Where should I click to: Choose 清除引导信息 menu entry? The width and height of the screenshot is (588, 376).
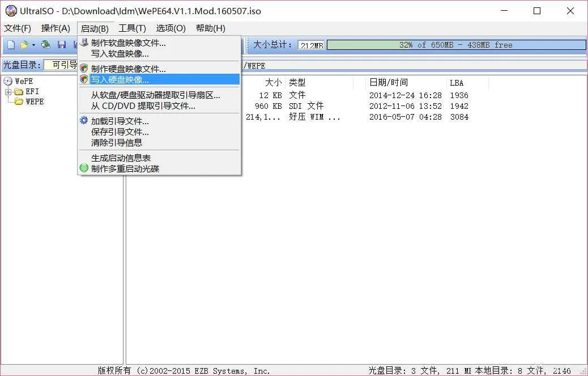click(159, 142)
